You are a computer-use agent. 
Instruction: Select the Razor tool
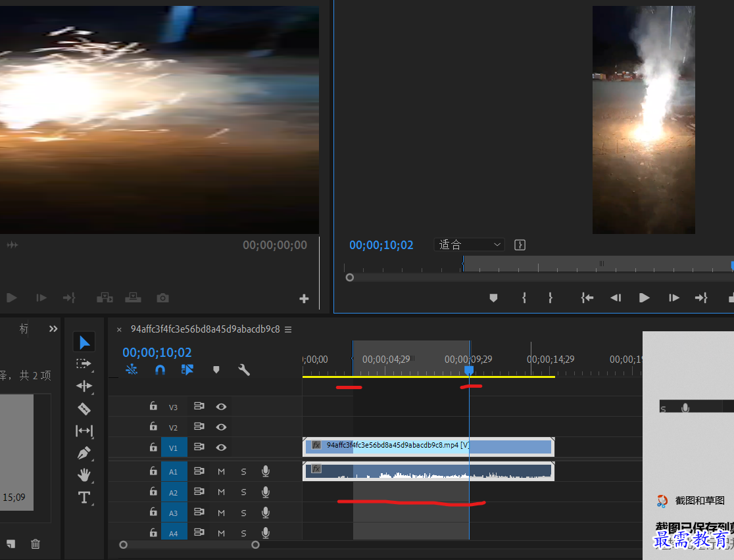(84, 408)
